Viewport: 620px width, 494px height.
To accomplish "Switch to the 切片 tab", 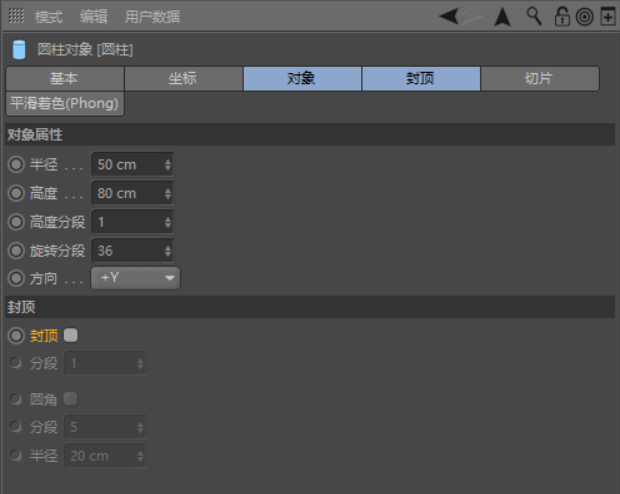I will tap(539, 78).
